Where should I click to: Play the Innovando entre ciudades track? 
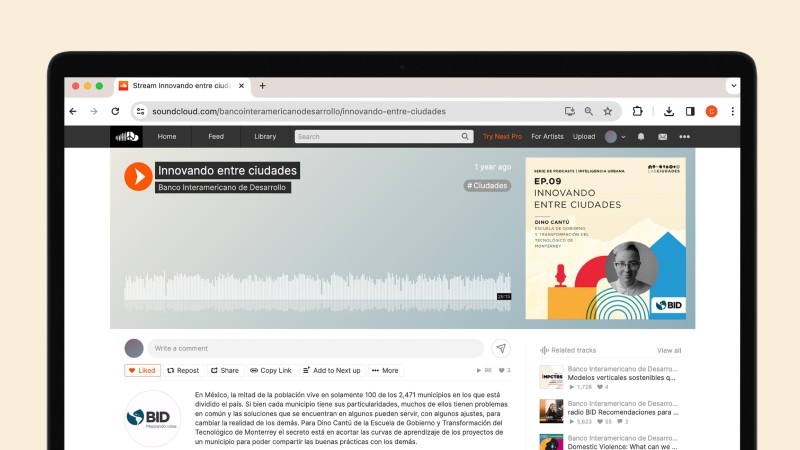point(138,177)
